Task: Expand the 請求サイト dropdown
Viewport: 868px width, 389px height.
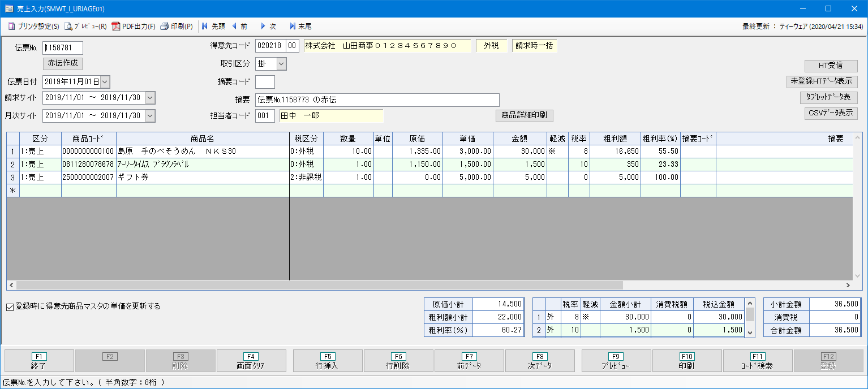Action: tap(149, 98)
